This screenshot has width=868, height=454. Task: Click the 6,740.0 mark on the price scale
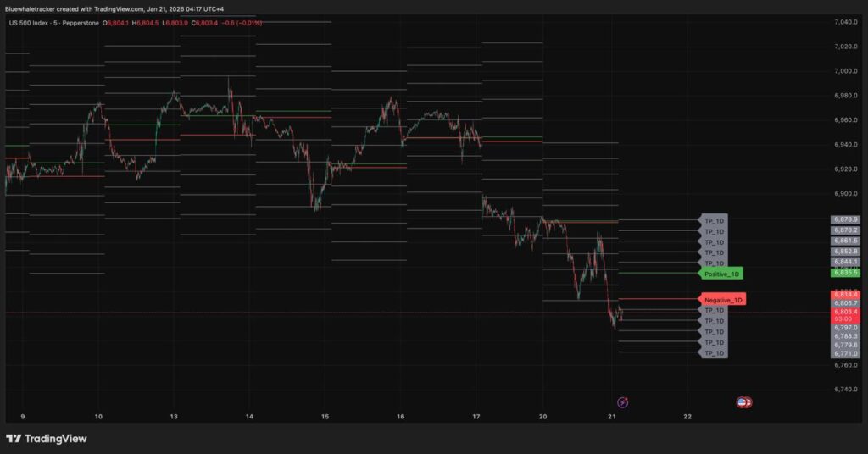point(847,390)
